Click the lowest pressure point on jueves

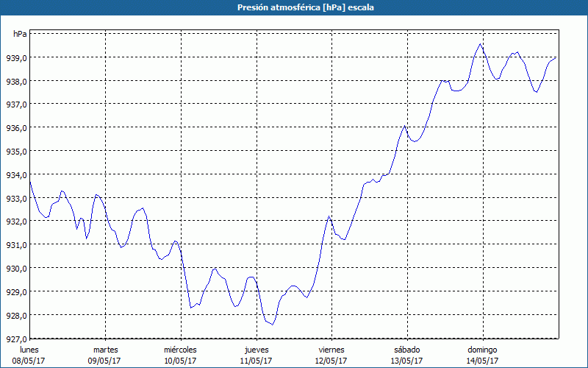273,324
